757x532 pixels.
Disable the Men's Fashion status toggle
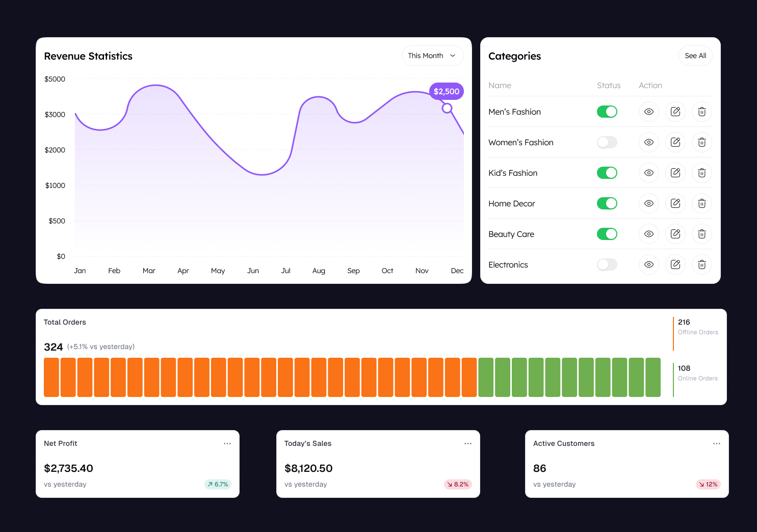click(x=607, y=112)
